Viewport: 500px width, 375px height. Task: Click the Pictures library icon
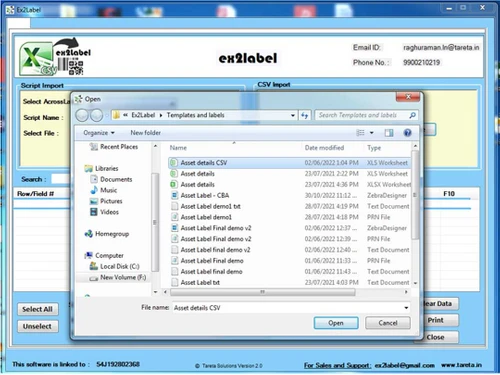tap(94, 201)
